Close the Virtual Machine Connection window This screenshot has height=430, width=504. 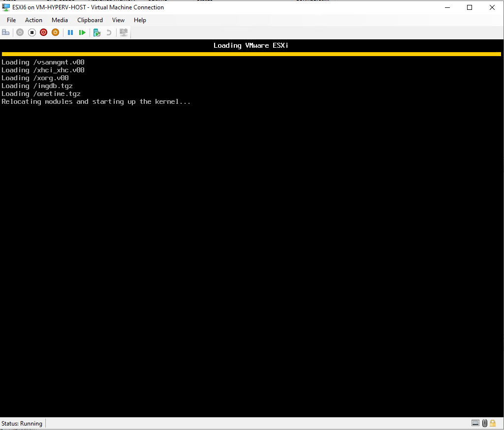492,7
